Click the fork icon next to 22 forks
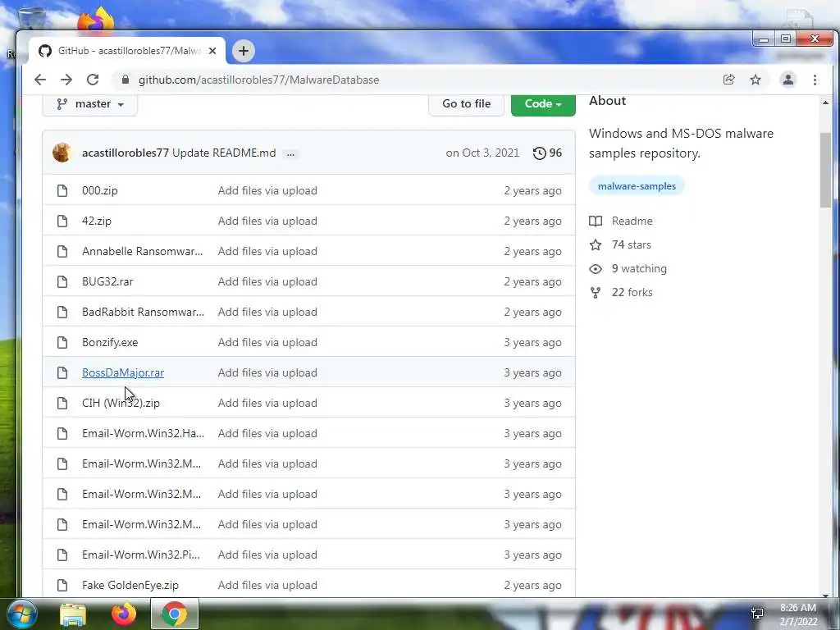The image size is (840, 630). [596, 293]
